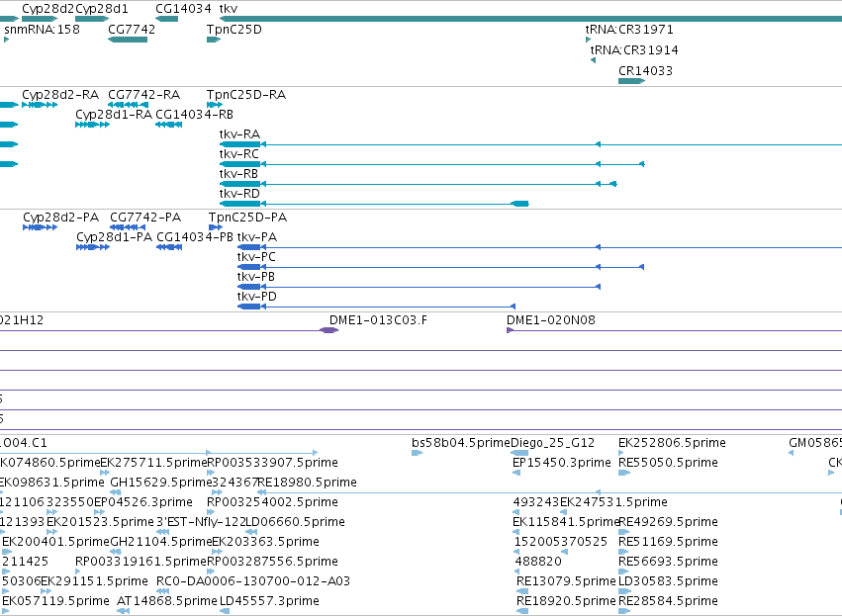
Task: Click the tkv-PD protein label
Action: (257, 297)
